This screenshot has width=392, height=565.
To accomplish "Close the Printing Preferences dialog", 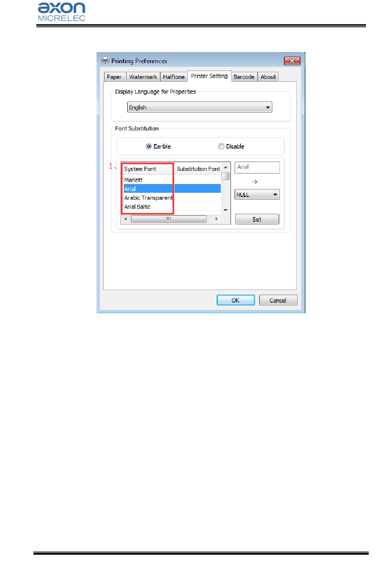I will [292, 61].
